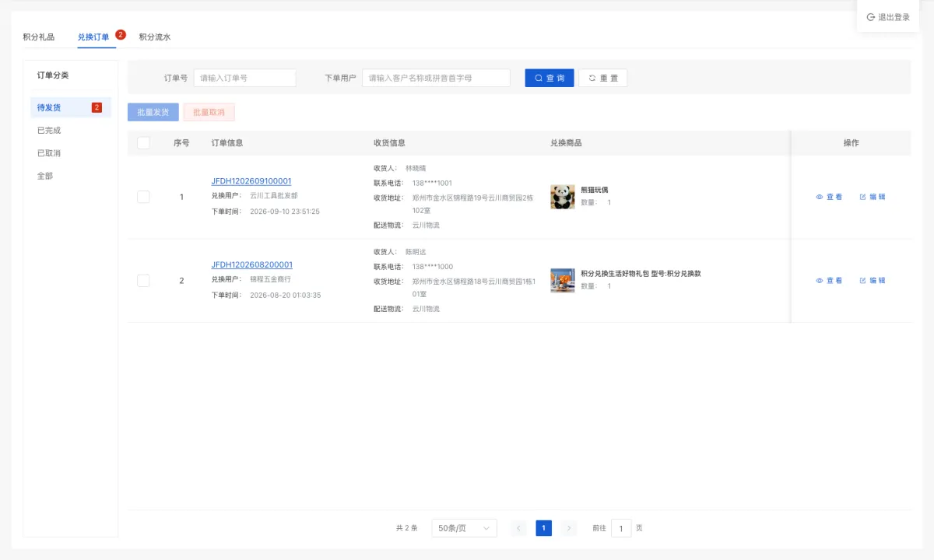934x560 pixels.
Task: Click the 操作 column header
Action: [x=851, y=143]
